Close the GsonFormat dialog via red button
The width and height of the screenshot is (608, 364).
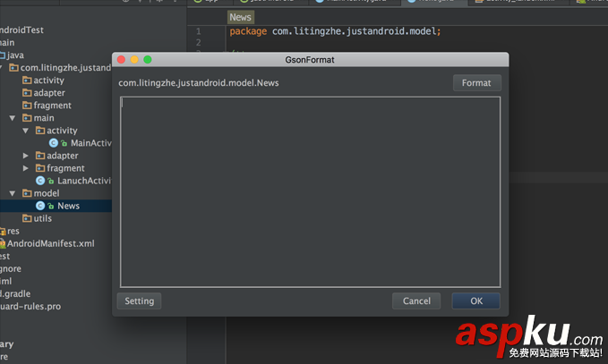tap(121, 60)
